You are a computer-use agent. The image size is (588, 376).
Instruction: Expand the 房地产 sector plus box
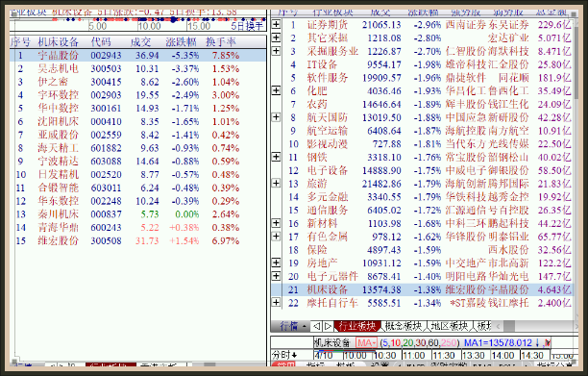pyautogui.click(x=276, y=263)
